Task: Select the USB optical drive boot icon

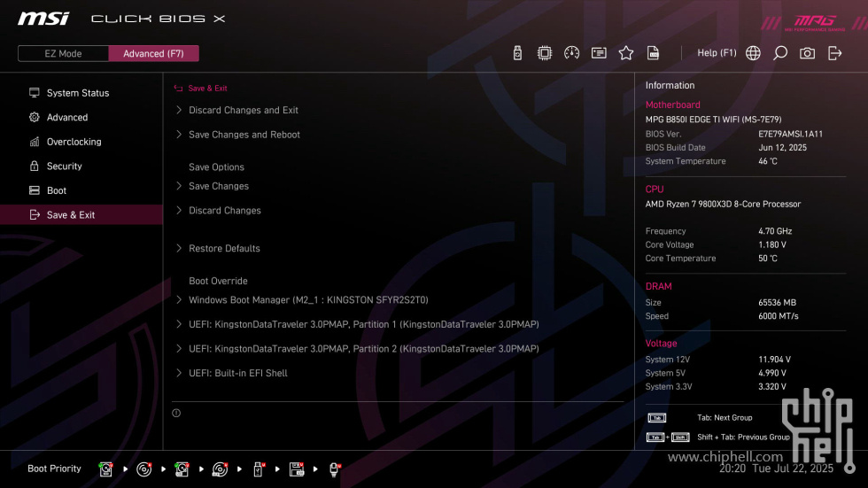Action: pos(220,469)
